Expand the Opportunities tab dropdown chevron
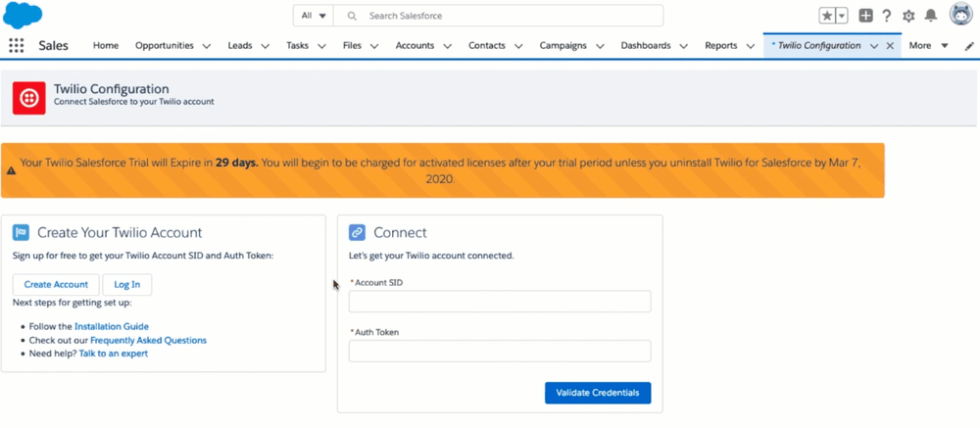Viewport: 980px width, 428px height. click(206, 46)
